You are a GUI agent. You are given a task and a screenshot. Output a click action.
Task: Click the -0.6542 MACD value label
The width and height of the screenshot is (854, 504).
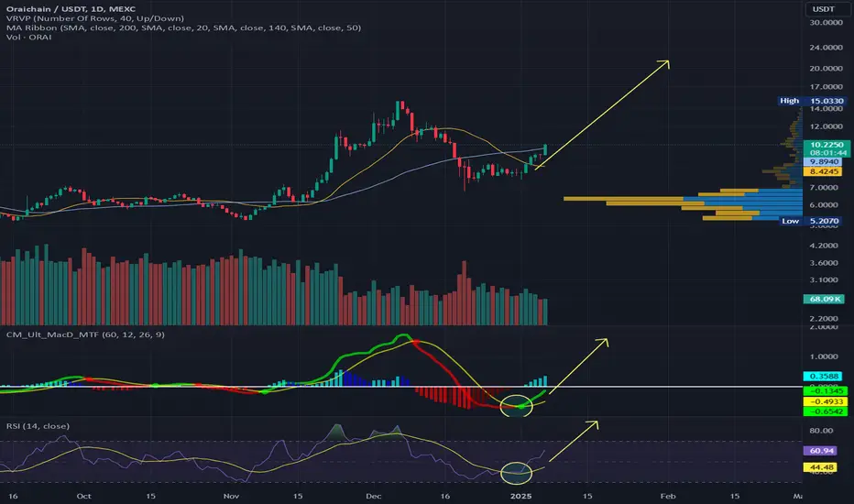(x=826, y=411)
